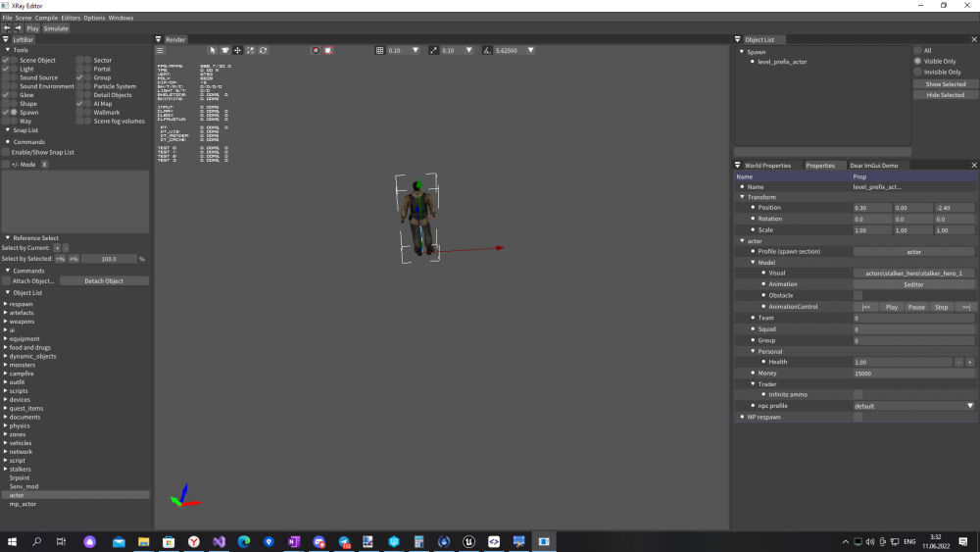Click the X button beside +/- Mode
Screen dimensions: 980x552
coord(44,165)
